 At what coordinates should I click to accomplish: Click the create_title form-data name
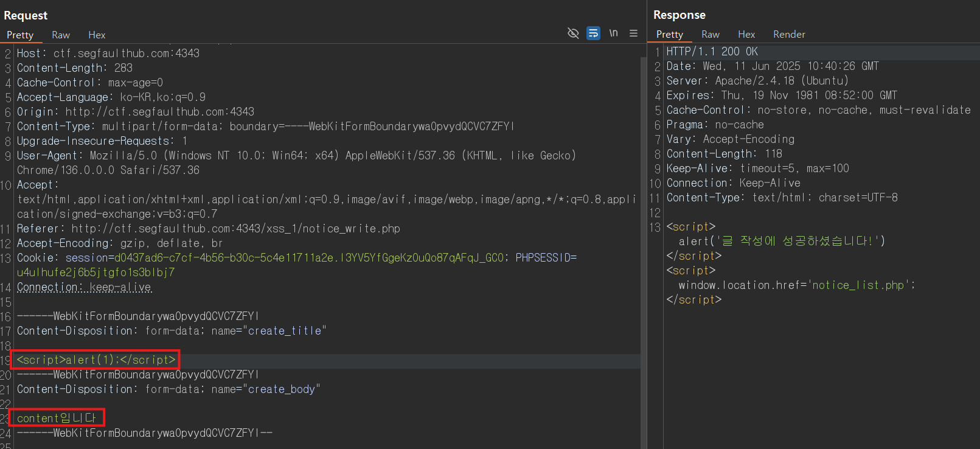tap(285, 331)
